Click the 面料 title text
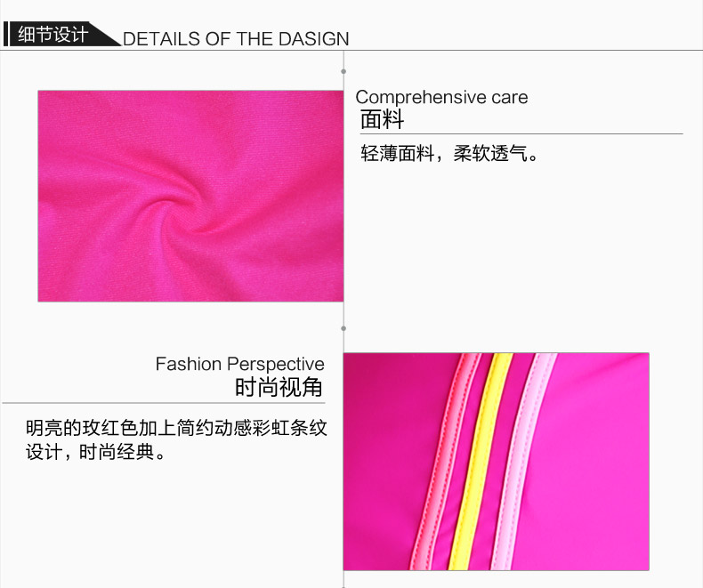 click(x=382, y=119)
